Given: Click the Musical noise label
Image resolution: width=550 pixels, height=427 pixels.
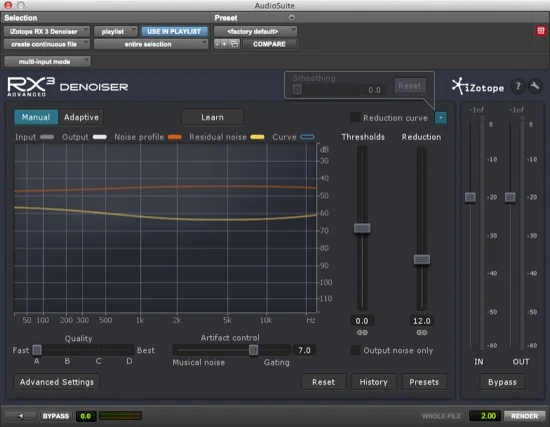Looking at the screenshot, I should click(199, 362).
